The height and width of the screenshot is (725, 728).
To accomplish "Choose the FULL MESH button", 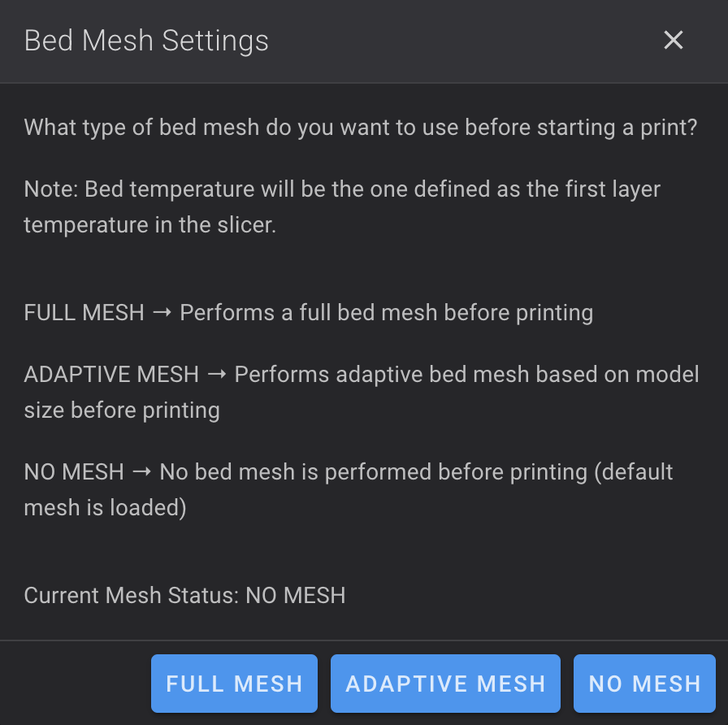I will point(234,684).
